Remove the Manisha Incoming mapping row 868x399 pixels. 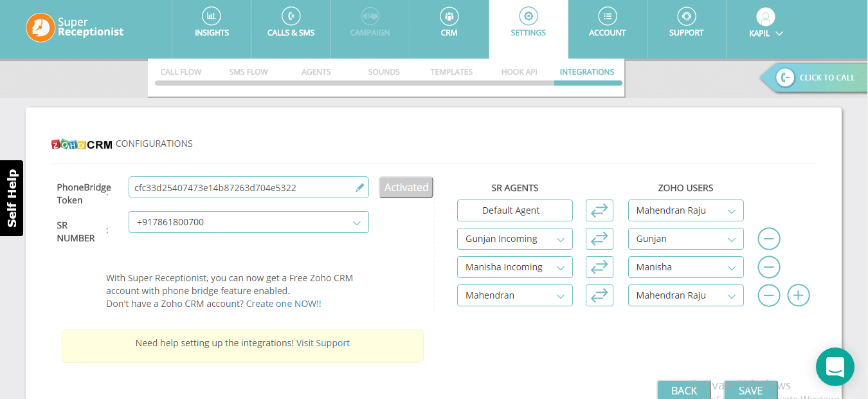769,267
